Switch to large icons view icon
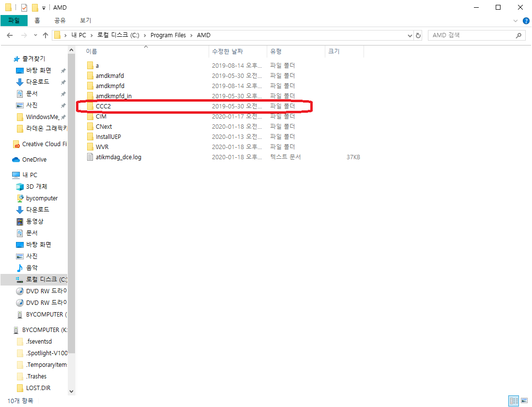532x407 pixels. click(525, 401)
